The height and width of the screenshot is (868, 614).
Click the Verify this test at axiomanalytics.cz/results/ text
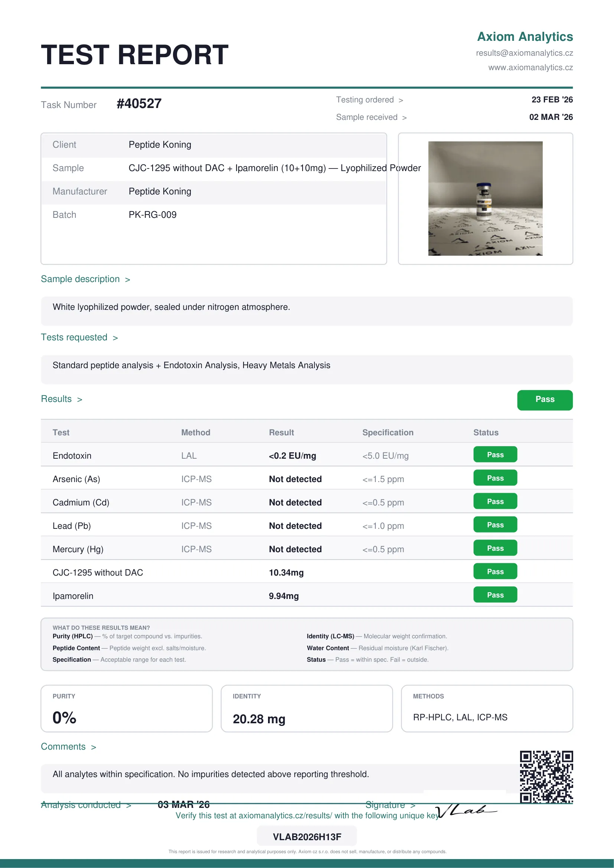coord(307,815)
